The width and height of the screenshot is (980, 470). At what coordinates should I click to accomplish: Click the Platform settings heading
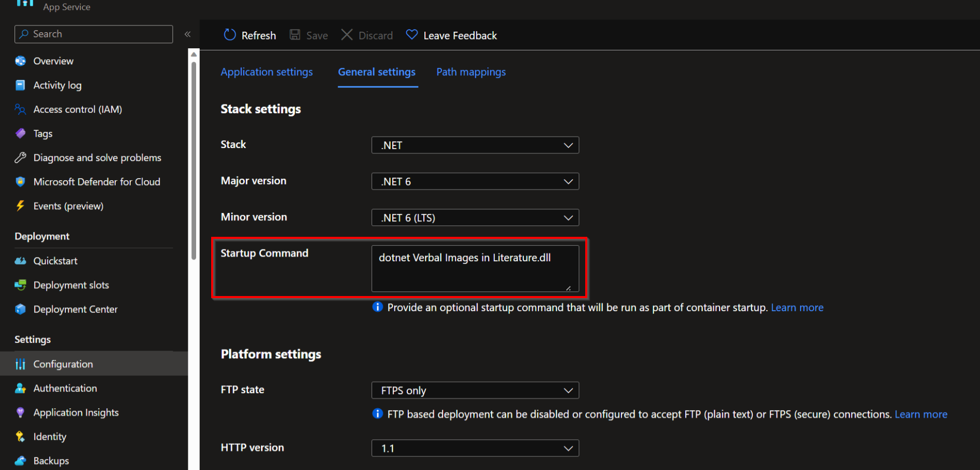(x=271, y=354)
